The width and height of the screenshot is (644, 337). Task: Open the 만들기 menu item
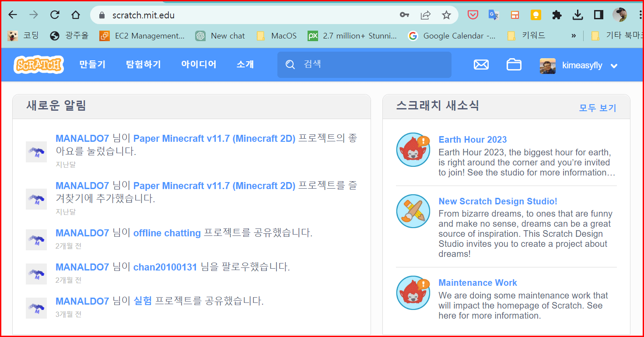92,65
